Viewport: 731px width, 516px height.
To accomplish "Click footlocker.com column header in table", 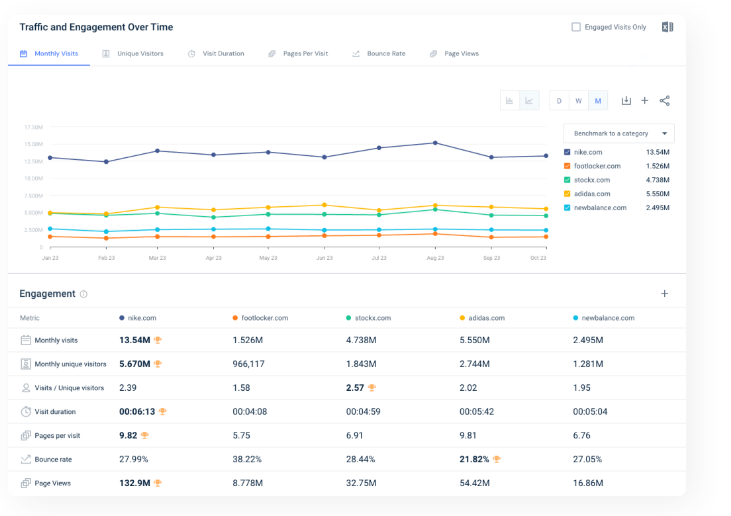I will click(261, 318).
